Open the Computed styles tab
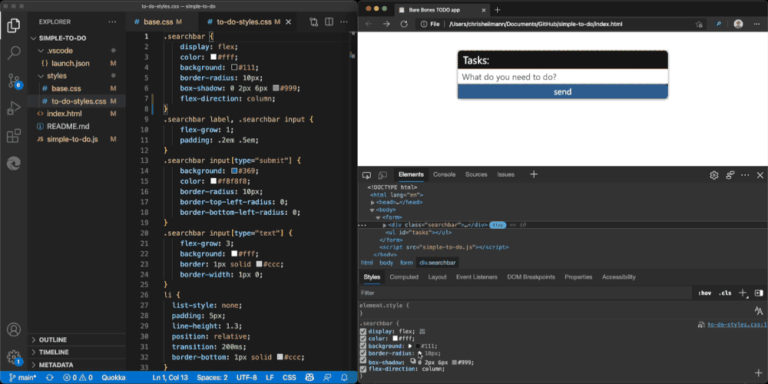Image resolution: width=768 pixels, height=384 pixels. point(404,277)
